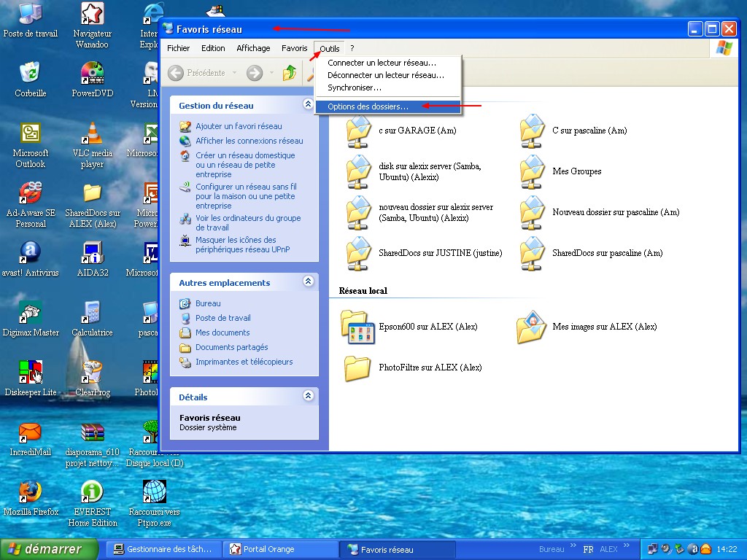The width and height of the screenshot is (747, 560).
Task: Click 'Ajouter un favori réseau' link
Action: pos(238,126)
